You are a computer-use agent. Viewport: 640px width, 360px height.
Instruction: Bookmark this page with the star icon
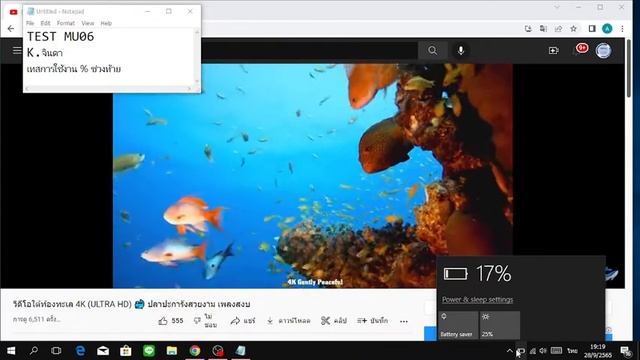[573, 29]
